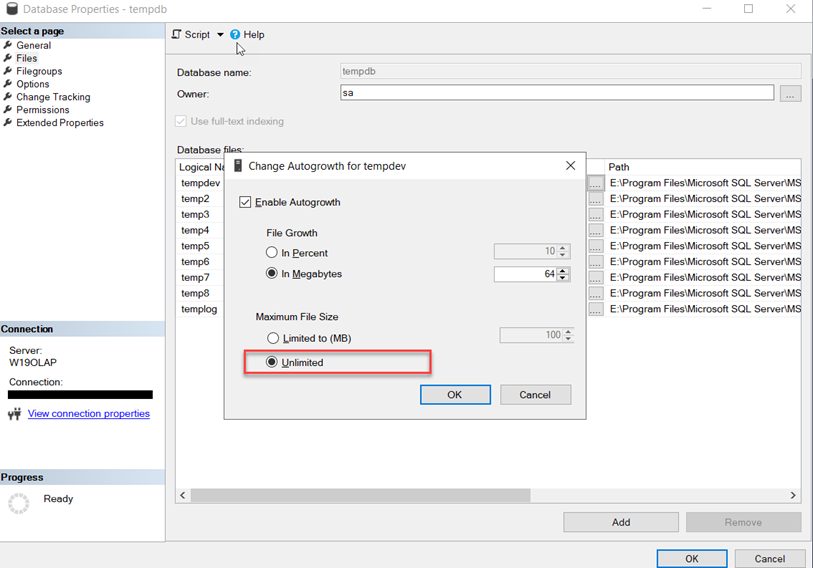This screenshot has width=813, height=568.
Task: Select the Files page
Action: coord(26,58)
